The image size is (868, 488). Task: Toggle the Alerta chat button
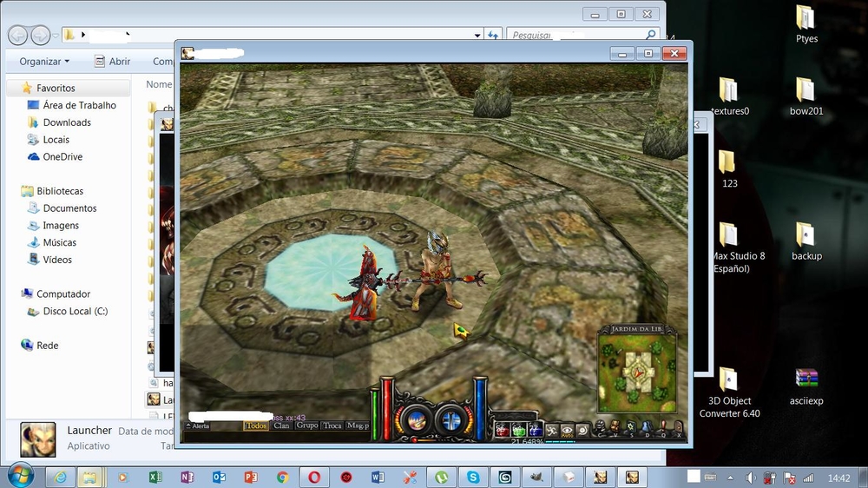[x=198, y=426]
